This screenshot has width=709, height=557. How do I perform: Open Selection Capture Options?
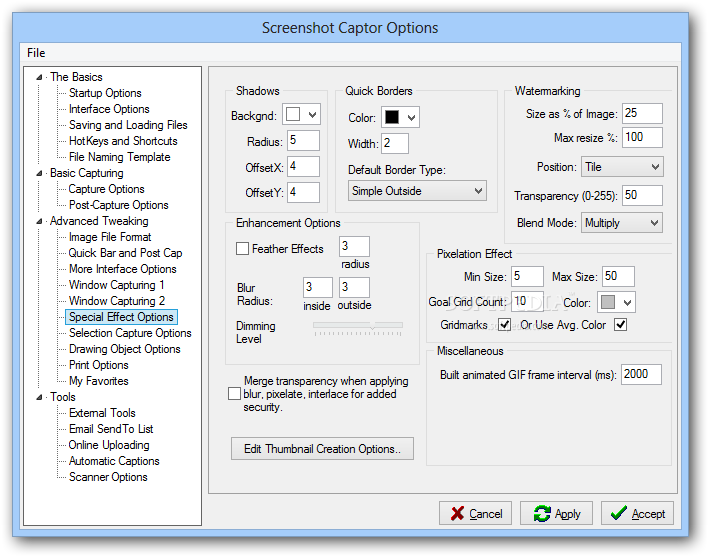coord(130,333)
